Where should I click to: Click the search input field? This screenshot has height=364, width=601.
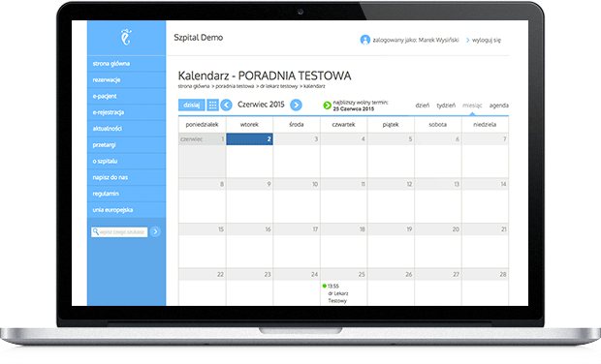click(x=119, y=232)
